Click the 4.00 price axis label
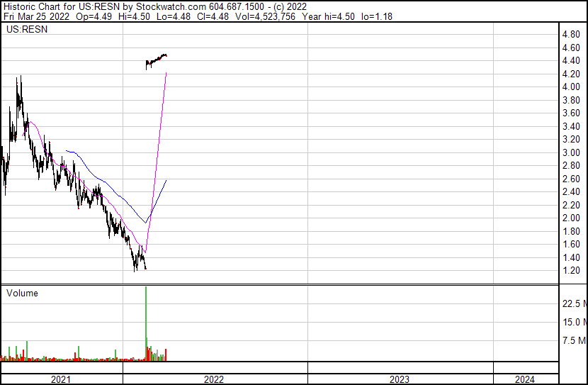The width and height of the screenshot is (588, 385). click(571, 87)
